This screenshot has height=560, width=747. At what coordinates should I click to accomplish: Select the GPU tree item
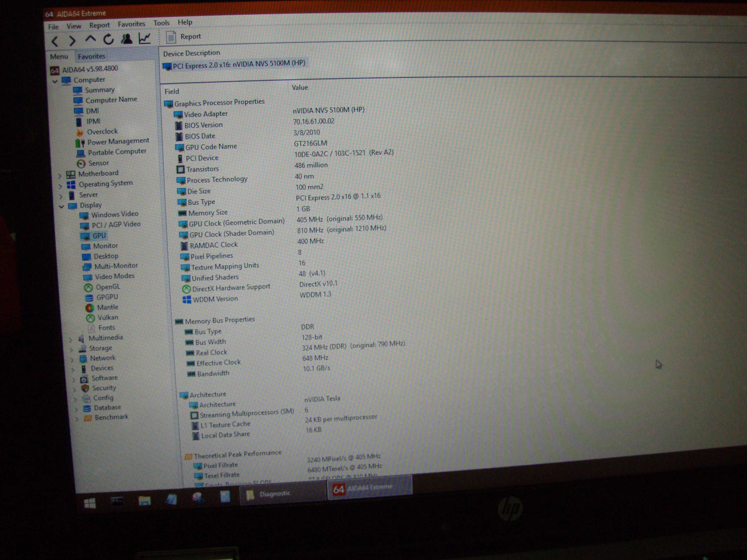click(94, 236)
